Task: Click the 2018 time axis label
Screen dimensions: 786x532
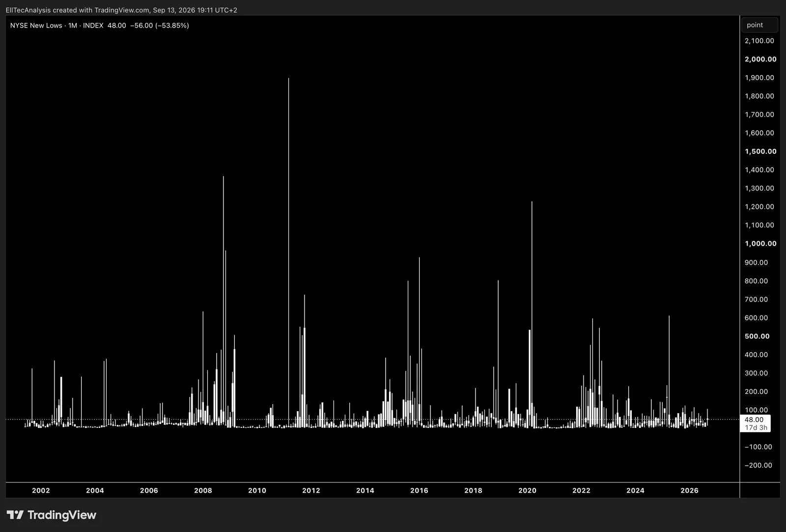Action: (473, 490)
